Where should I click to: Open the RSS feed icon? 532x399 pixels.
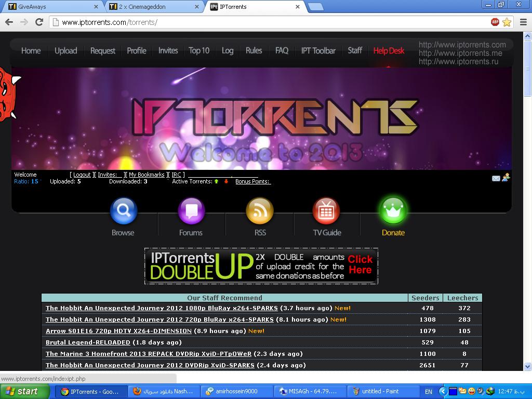(x=260, y=211)
